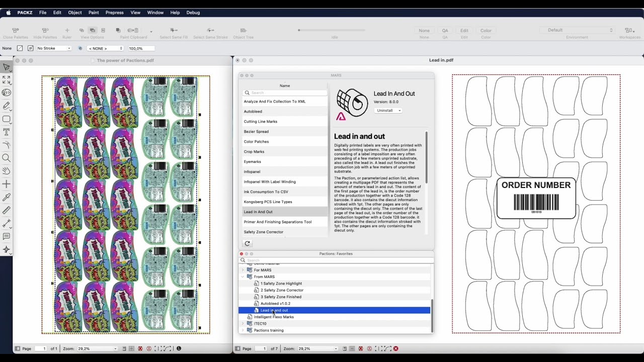Viewport: 644px width, 362px height.
Task: Activate the Hand pan tool
Action: click(7, 171)
